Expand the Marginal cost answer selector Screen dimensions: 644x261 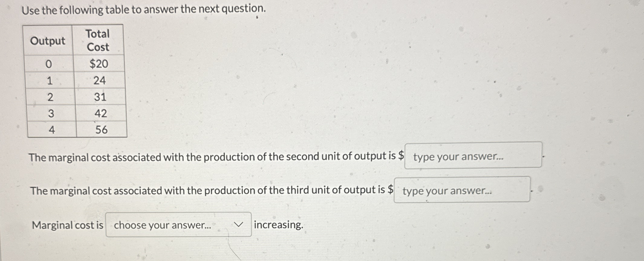[x=178, y=225]
